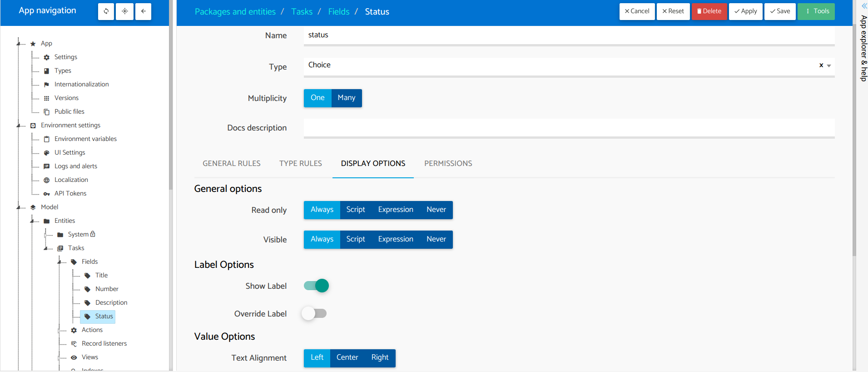Click the copy icon beside Public files
The image size is (868, 372).
[47, 112]
